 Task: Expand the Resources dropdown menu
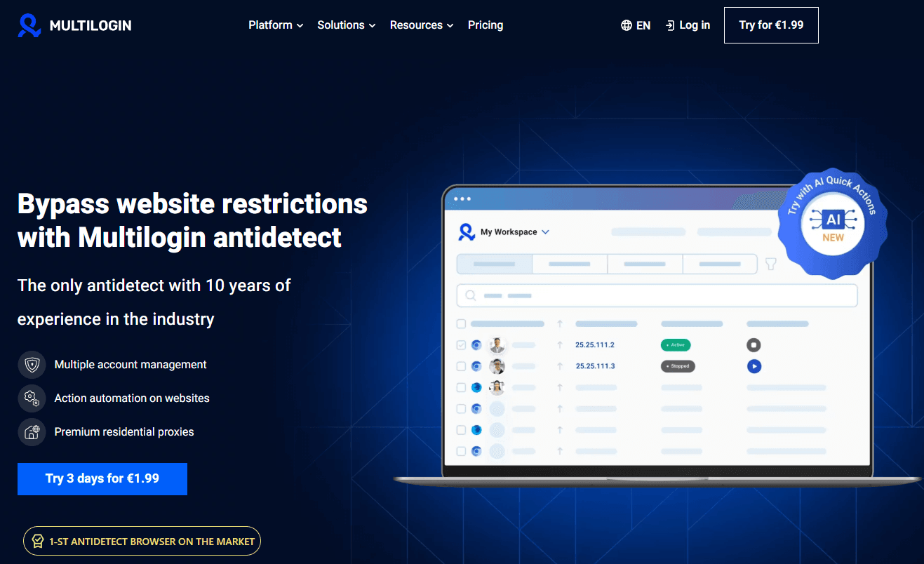click(x=421, y=25)
